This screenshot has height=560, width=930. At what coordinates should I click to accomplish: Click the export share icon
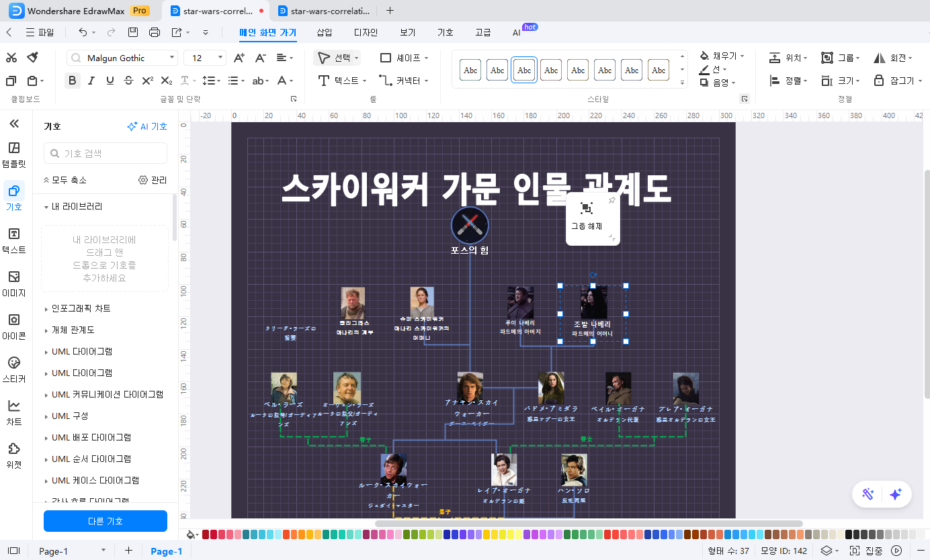click(x=177, y=32)
